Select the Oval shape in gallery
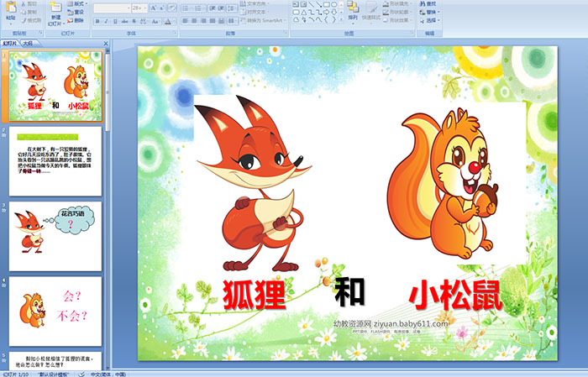 click(334, 4)
